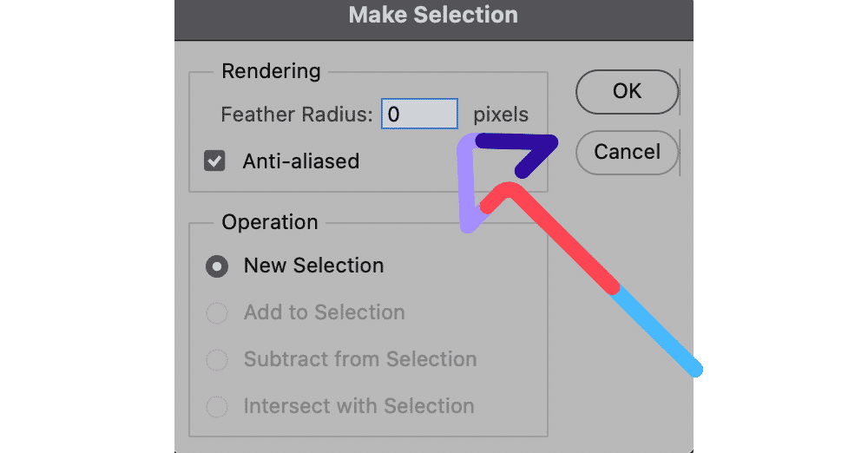Cancel the Make Selection dialog
This screenshot has width=868, height=453.
coord(627,152)
